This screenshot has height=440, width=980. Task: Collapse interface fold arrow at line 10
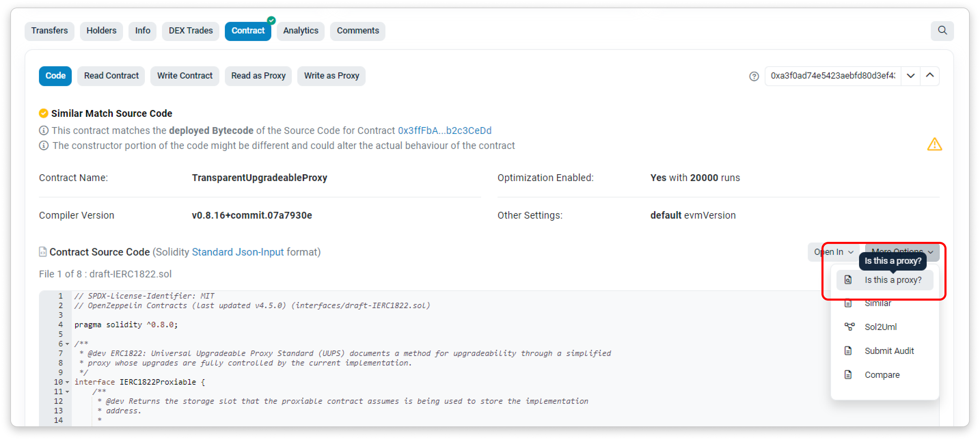(67, 382)
